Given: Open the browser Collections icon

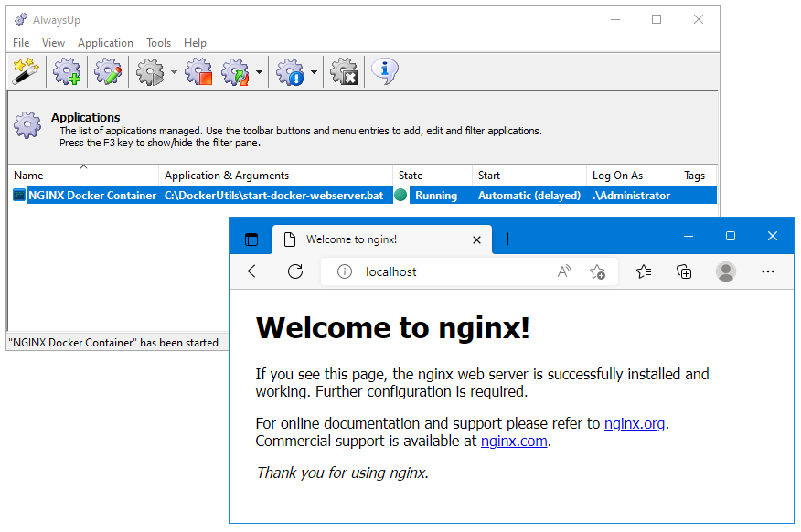Looking at the screenshot, I should click(684, 271).
